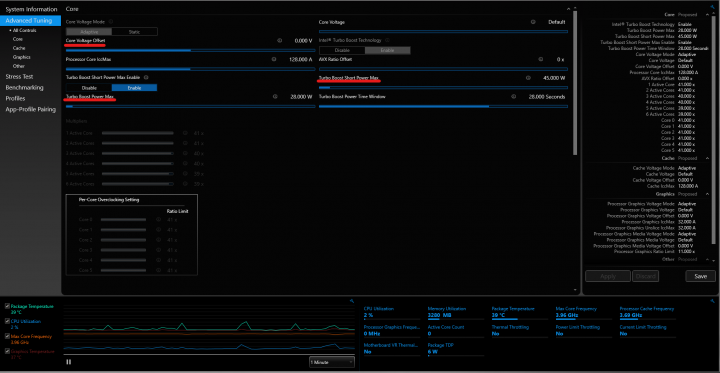Image resolution: width=720 pixels, height=373 pixels.
Task: Set Core Voltage Mode to Adaptive
Action: [89, 32]
